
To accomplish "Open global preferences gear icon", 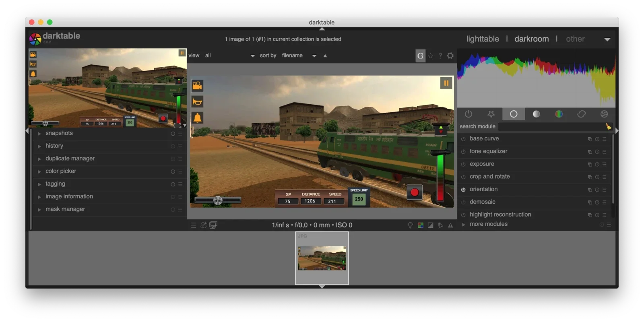I will point(450,56).
